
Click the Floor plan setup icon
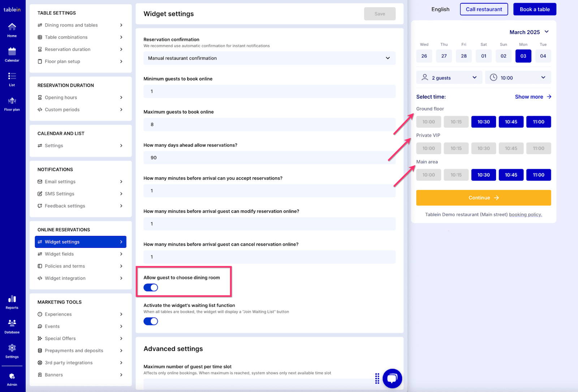point(40,61)
